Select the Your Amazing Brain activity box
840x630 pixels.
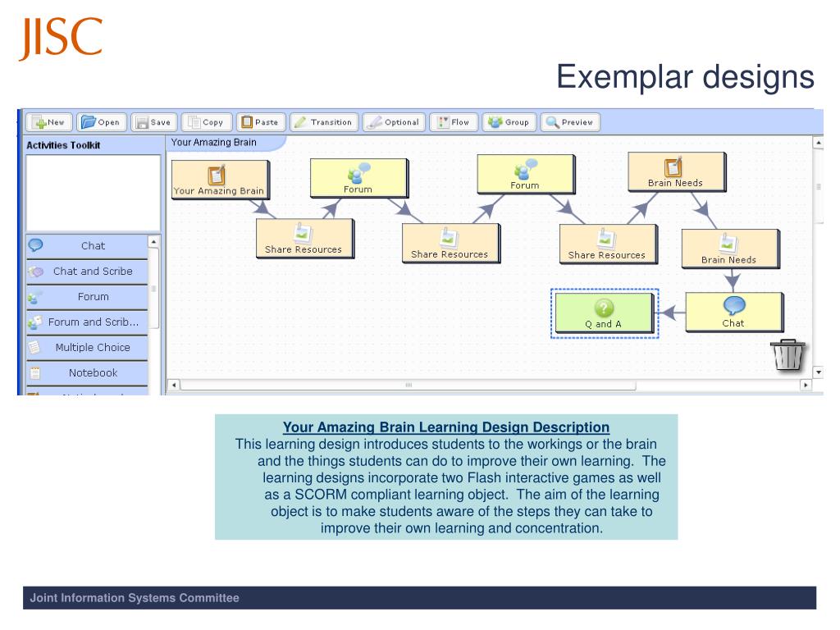220,180
